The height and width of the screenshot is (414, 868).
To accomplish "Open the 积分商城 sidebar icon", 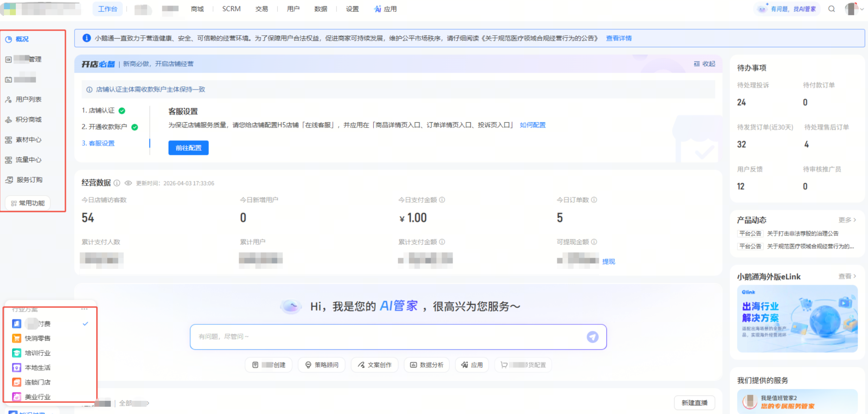I will [x=8, y=119].
